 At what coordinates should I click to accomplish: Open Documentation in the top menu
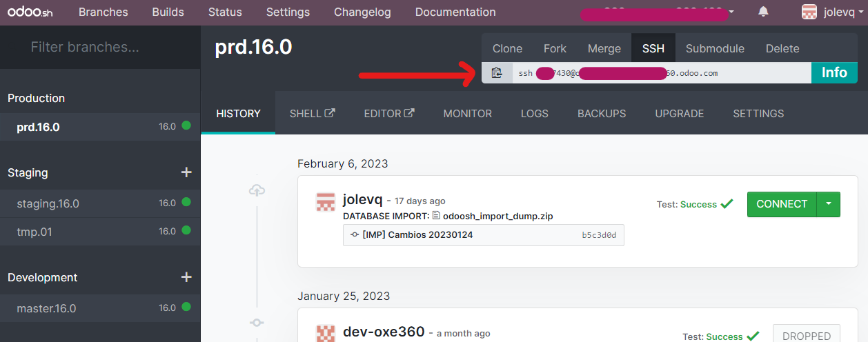(455, 12)
